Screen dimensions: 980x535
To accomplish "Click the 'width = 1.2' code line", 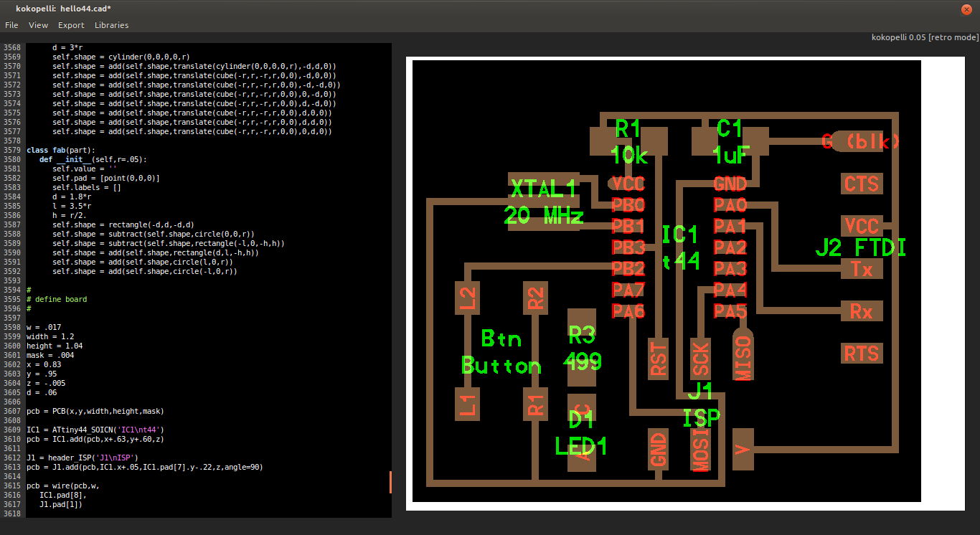I will point(50,336).
